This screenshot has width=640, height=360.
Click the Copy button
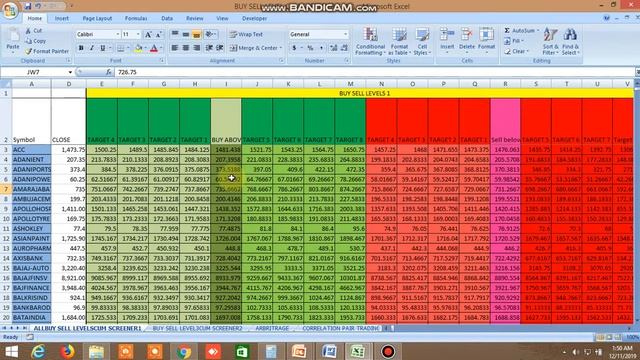tap(36, 41)
